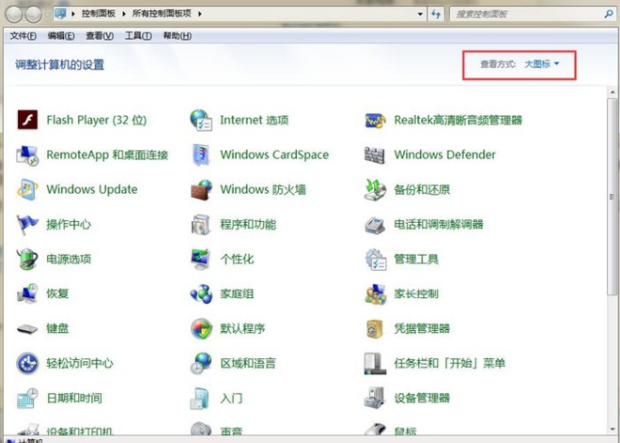620x443 pixels.
Task: Click the 所有控制面板项 breadcrumb segment
Action: click(x=162, y=14)
